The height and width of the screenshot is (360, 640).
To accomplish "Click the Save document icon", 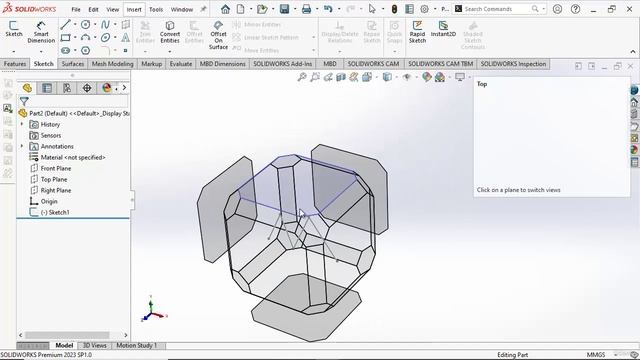I will (284, 9).
